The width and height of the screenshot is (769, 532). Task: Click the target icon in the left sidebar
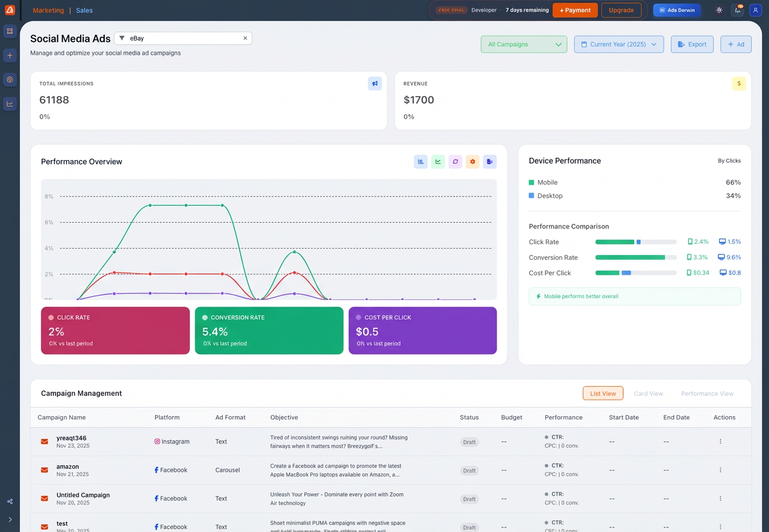(10, 79)
